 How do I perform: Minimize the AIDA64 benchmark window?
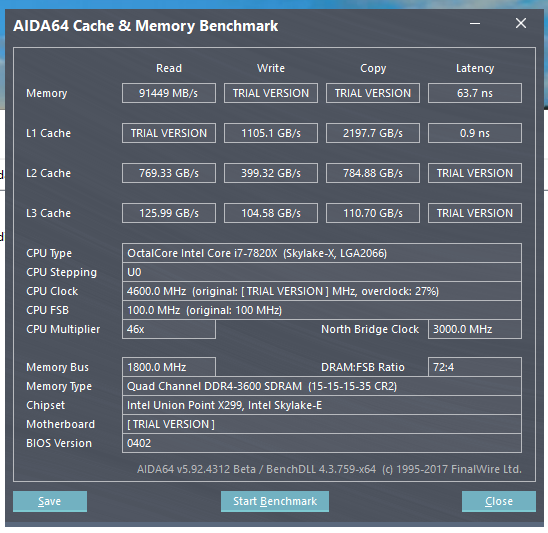pyautogui.click(x=475, y=24)
